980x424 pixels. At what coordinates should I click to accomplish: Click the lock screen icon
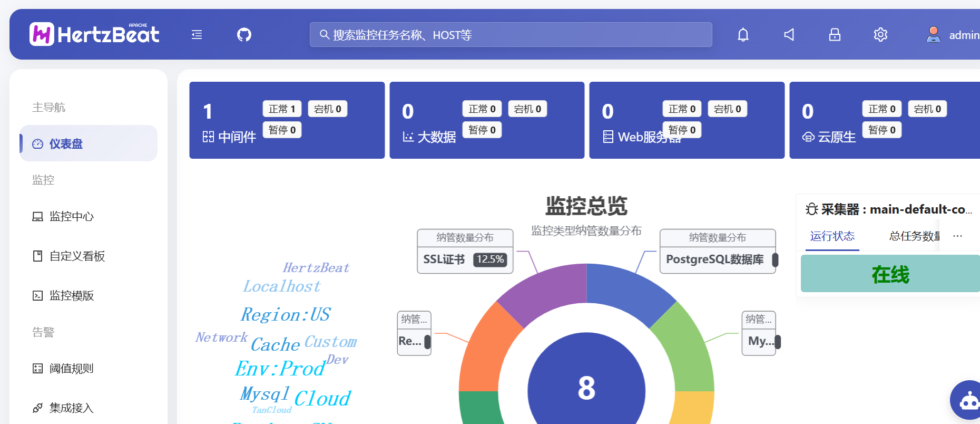tap(835, 35)
